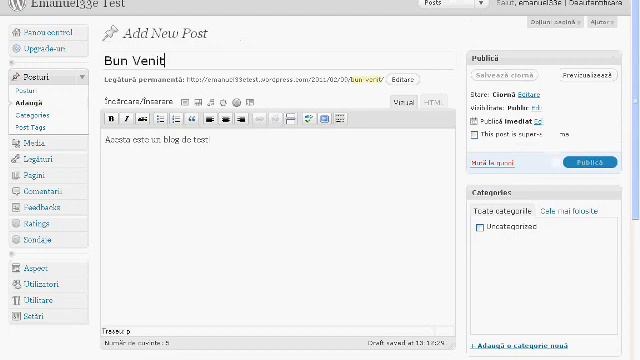The image size is (640, 360).
Task: Open the Setări sidebar menu
Action: point(48,316)
